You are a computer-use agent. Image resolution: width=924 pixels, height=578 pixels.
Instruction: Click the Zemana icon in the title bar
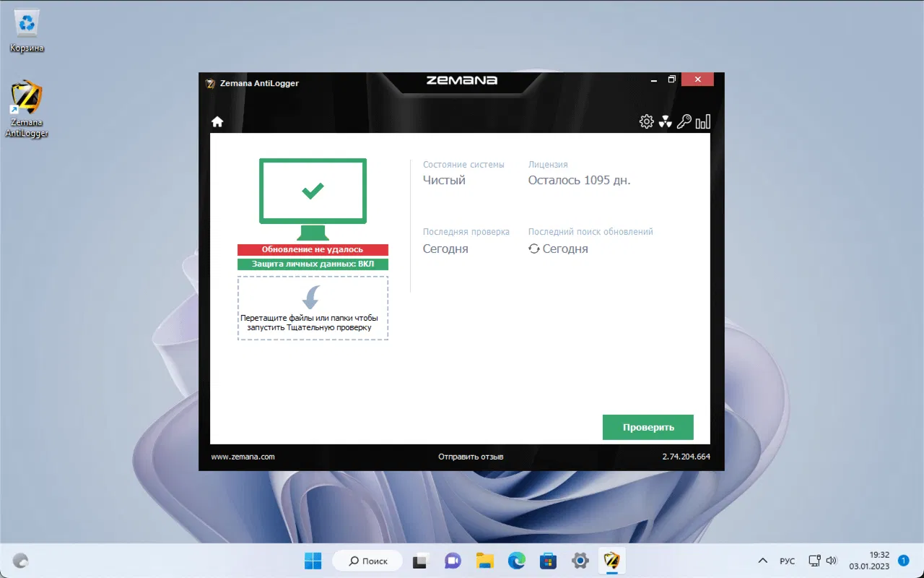(211, 83)
